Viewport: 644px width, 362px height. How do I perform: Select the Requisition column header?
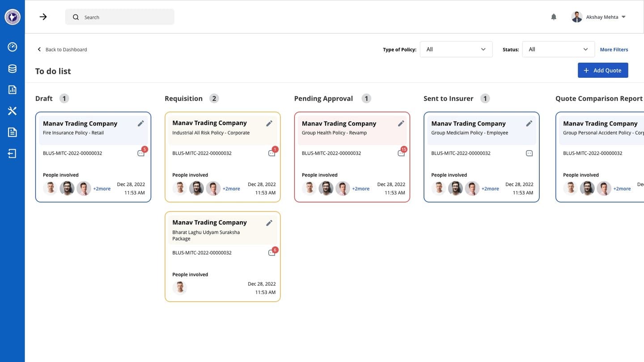[x=183, y=98]
